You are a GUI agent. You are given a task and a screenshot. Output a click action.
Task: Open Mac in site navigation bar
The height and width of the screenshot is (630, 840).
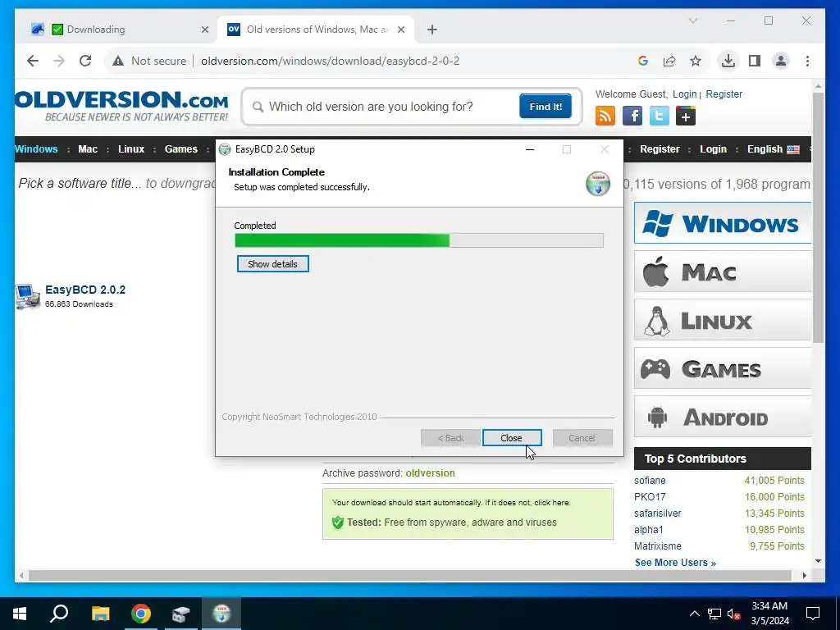[x=88, y=149]
